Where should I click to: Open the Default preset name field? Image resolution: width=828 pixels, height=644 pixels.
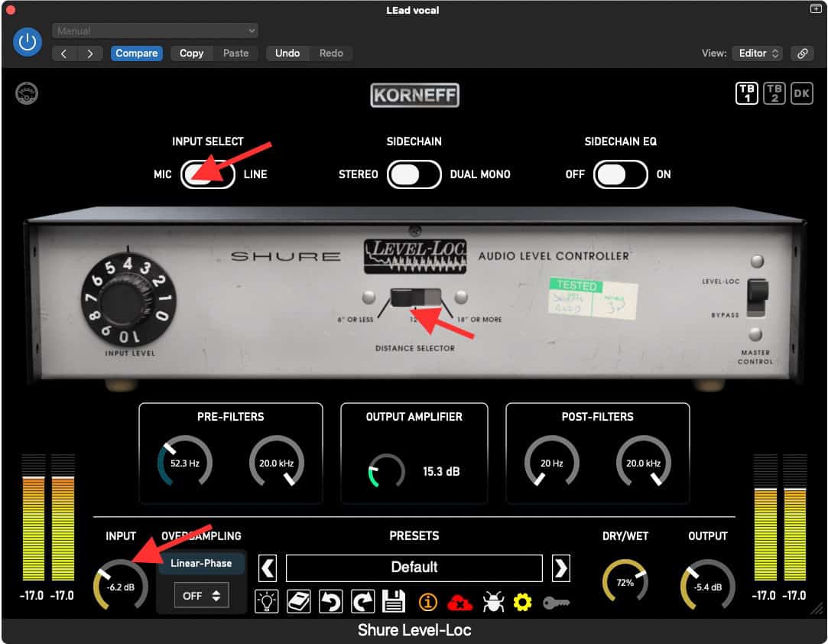[414, 568]
